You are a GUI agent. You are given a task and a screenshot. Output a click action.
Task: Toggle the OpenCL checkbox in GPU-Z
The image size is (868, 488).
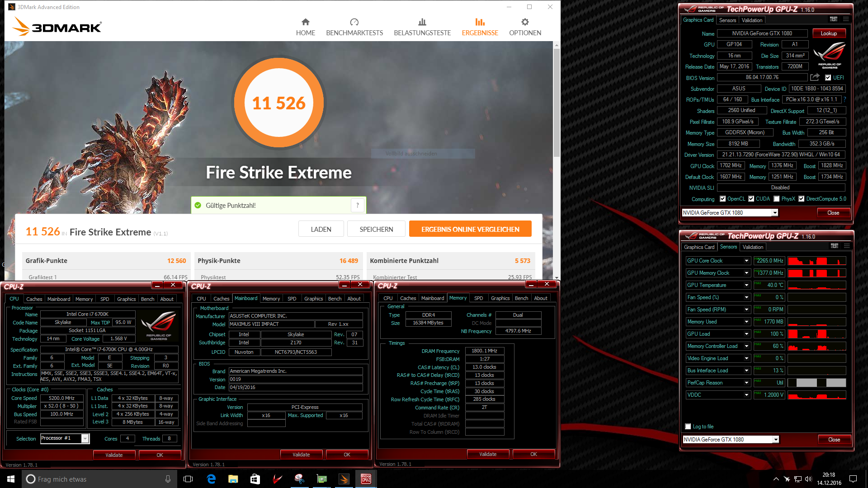(722, 199)
